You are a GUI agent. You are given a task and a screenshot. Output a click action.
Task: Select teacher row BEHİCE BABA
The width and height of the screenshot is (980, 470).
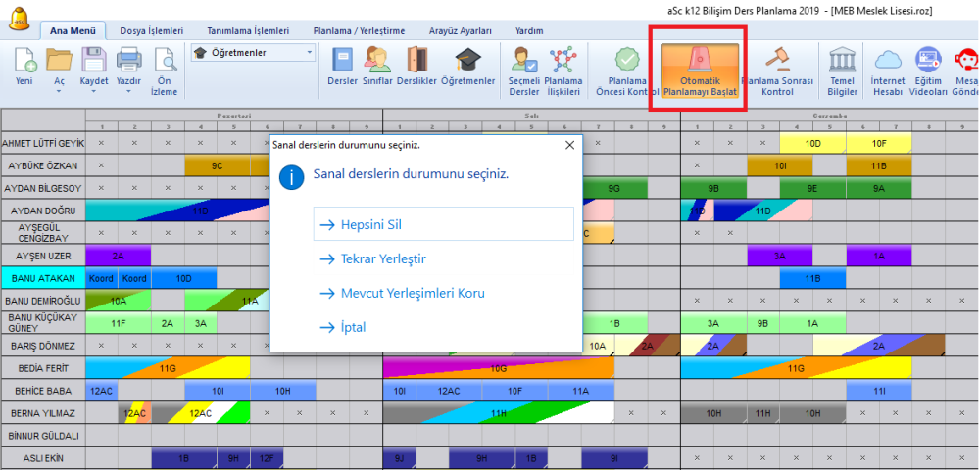pos(43,392)
